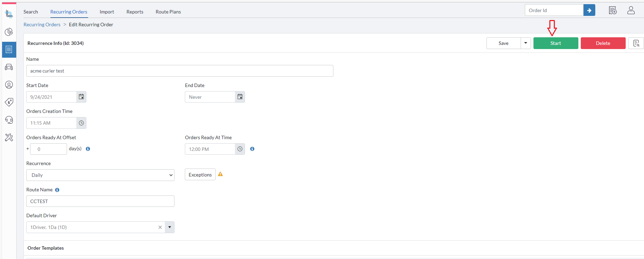This screenshot has height=259, width=644.
Task: Click the Name field with acme curier test
Action: [x=180, y=71]
